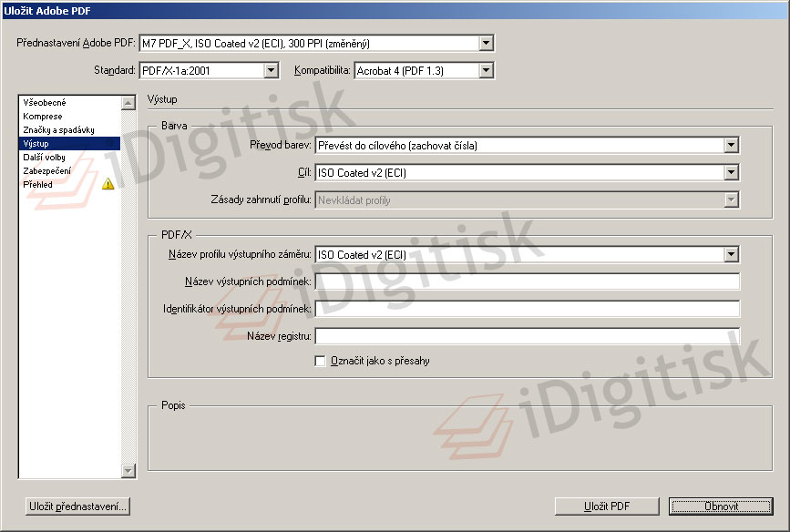Screen dimensions: 790x532
Task: Open the Kompatibilita Acrobat 4 dropdown
Action: click(x=424, y=70)
